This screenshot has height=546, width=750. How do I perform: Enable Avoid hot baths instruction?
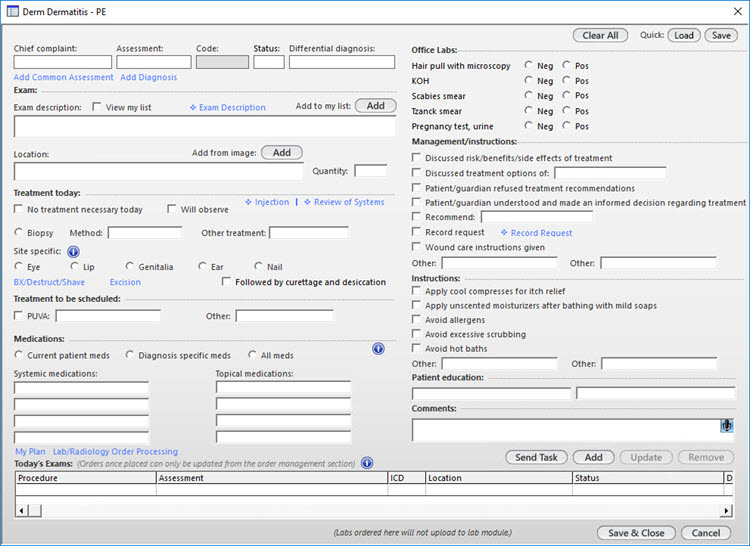click(x=417, y=348)
